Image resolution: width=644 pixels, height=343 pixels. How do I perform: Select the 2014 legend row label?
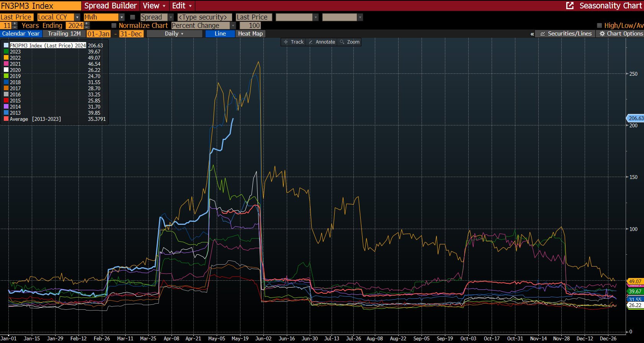pos(15,107)
